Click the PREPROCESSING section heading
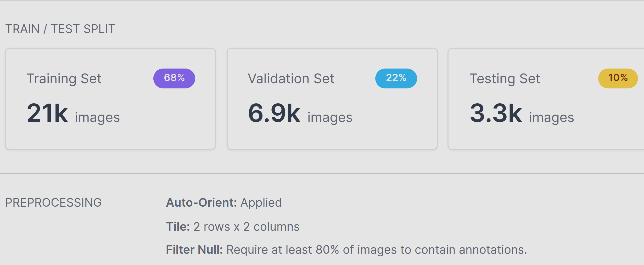The width and height of the screenshot is (644, 265). (x=53, y=203)
